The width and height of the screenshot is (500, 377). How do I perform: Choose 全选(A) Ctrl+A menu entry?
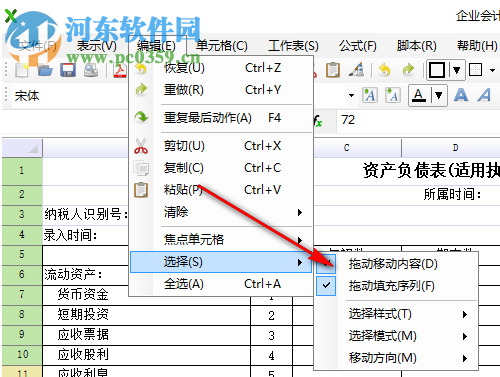click(221, 284)
